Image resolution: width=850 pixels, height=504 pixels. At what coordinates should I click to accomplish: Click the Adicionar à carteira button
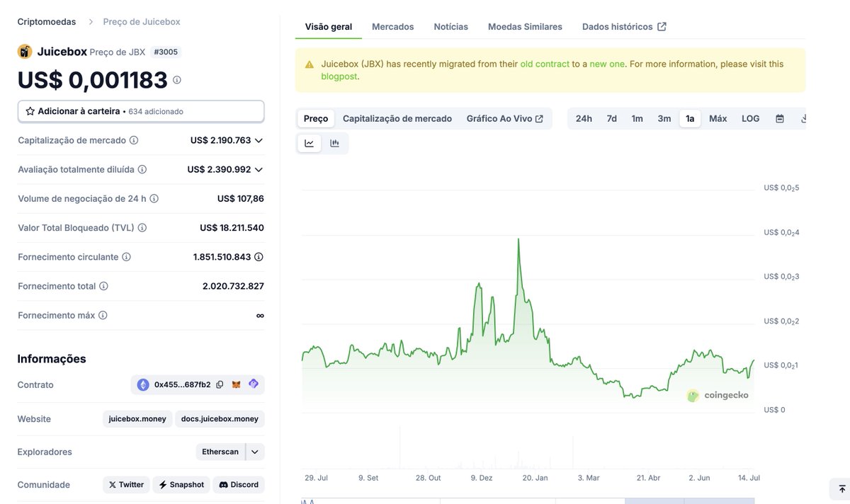(141, 111)
